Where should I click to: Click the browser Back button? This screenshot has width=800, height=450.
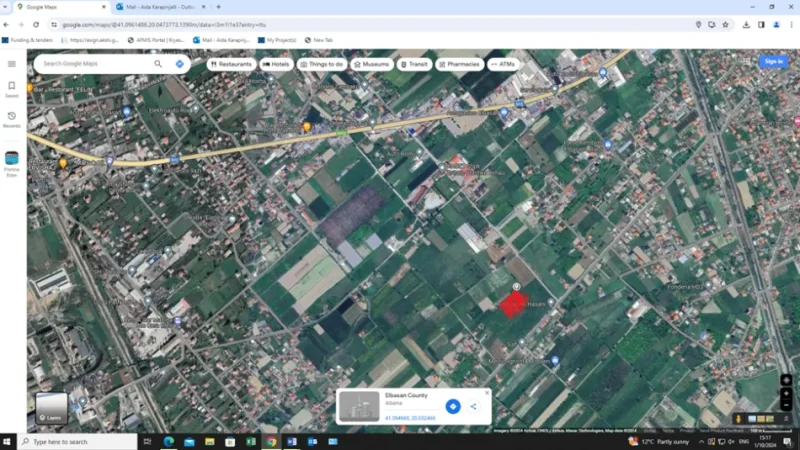pos(6,24)
